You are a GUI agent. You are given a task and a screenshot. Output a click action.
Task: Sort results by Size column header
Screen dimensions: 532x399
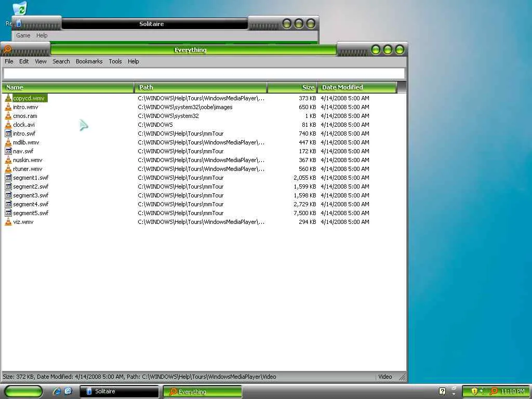[x=292, y=87]
